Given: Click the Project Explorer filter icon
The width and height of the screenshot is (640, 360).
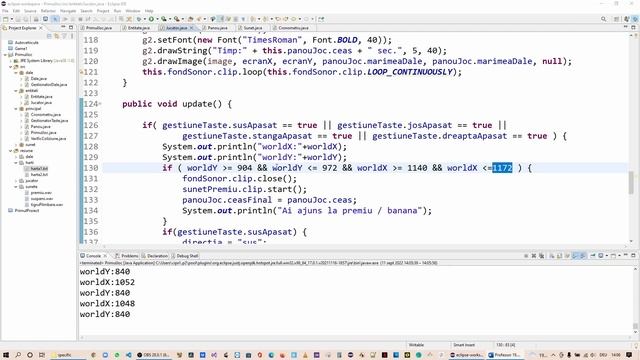Looking at the screenshot, I should coord(64,36).
